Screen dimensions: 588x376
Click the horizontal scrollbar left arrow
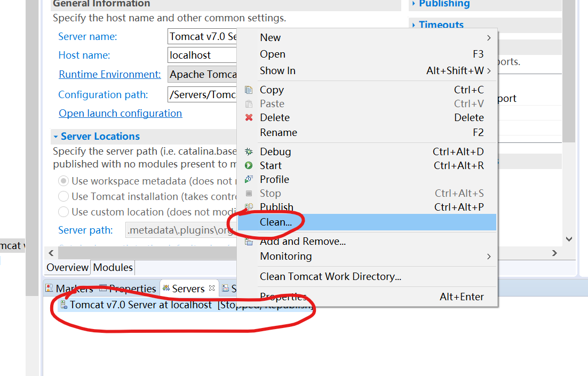(x=51, y=253)
